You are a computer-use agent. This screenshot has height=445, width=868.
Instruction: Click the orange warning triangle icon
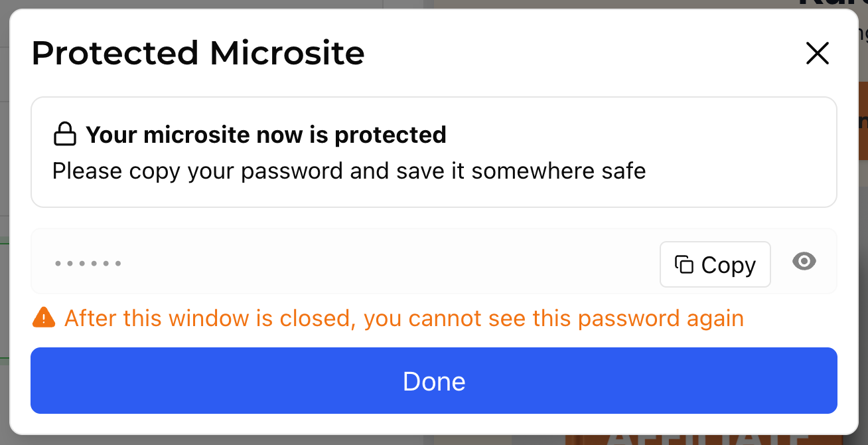(43, 318)
